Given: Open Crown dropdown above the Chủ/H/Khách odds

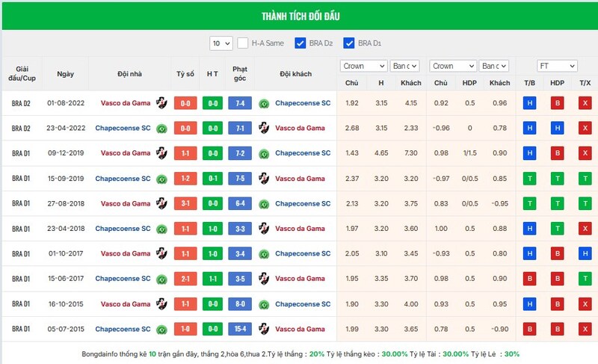Looking at the screenshot, I should coord(363,66).
